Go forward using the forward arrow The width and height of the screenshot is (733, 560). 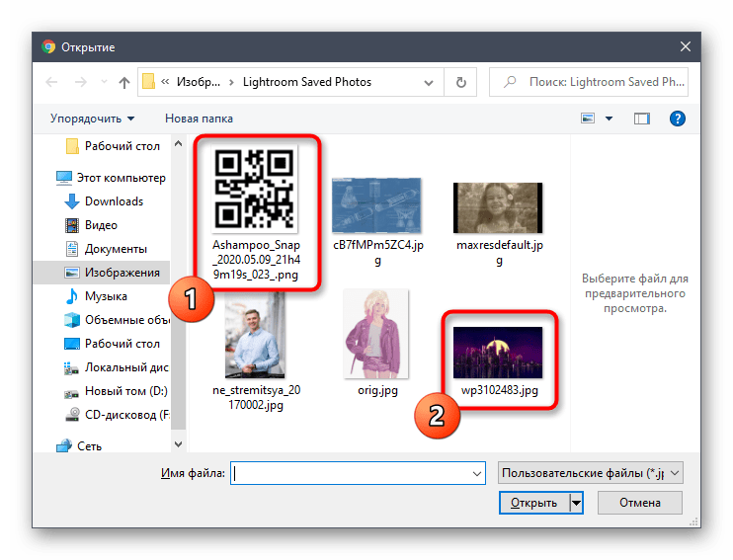(x=80, y=82)
